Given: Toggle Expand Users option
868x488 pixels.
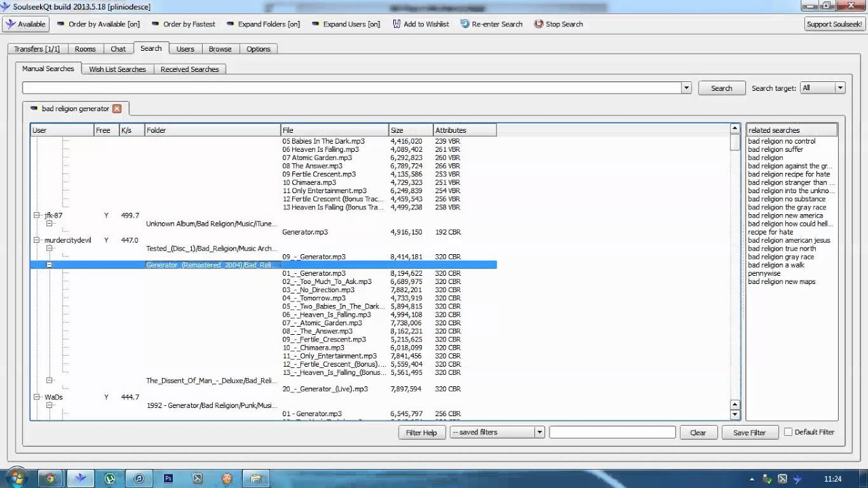Looking at the screenshot, I should (x=346, y=24).
